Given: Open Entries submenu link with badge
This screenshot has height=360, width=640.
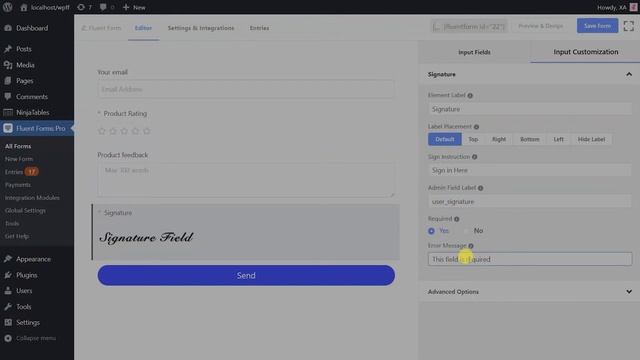Looking at the screenshot, I should point(22,172).
